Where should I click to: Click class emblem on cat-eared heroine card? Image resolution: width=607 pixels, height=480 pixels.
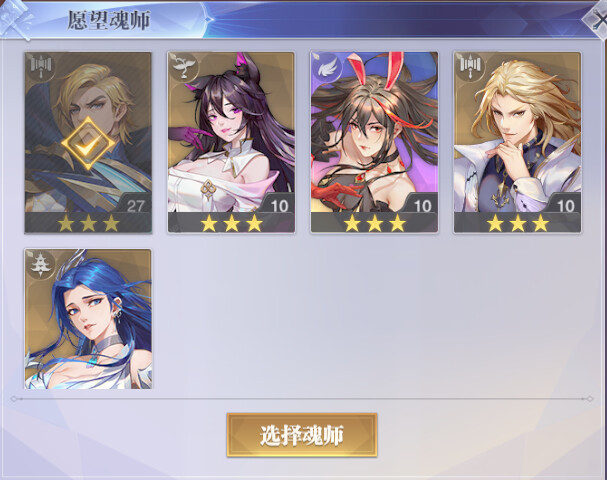183,67
